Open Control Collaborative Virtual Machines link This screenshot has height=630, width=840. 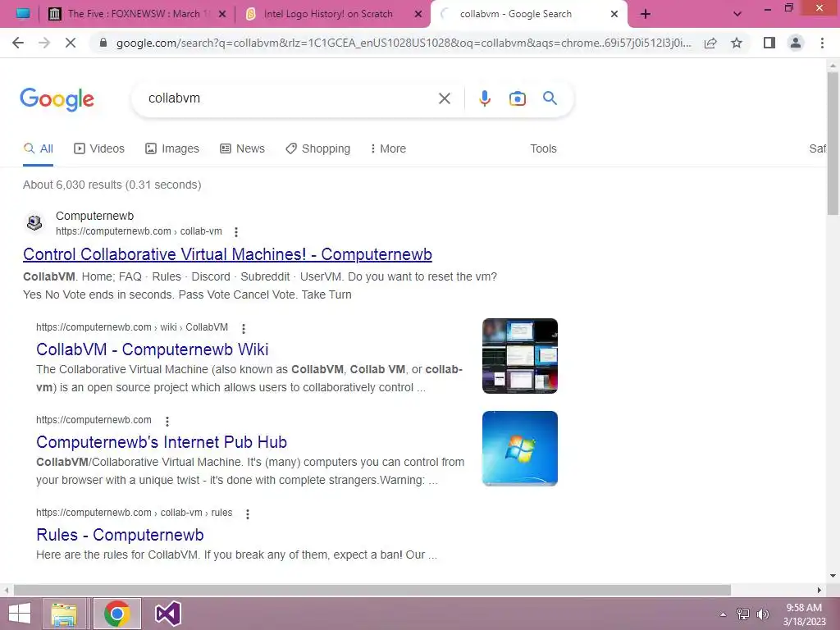tap(227, 254)
